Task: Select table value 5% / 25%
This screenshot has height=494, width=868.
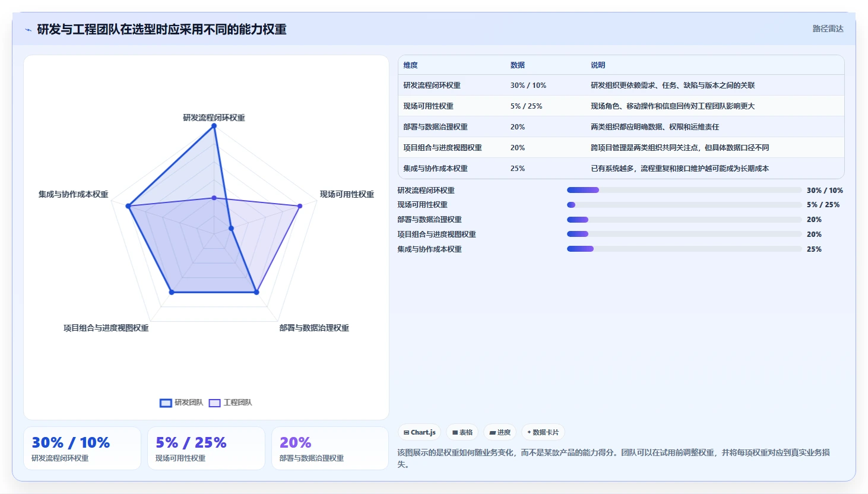Action: (x=527, y=106)
